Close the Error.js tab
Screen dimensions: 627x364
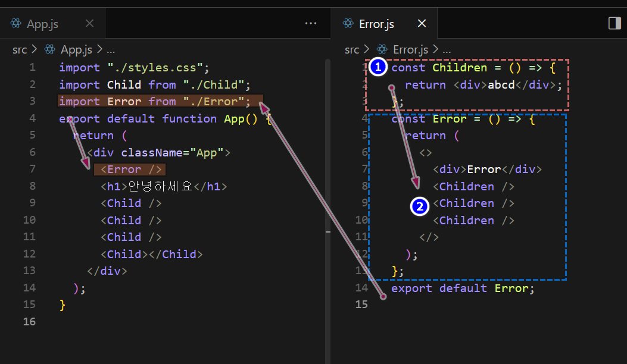click(x=422, y=23)
